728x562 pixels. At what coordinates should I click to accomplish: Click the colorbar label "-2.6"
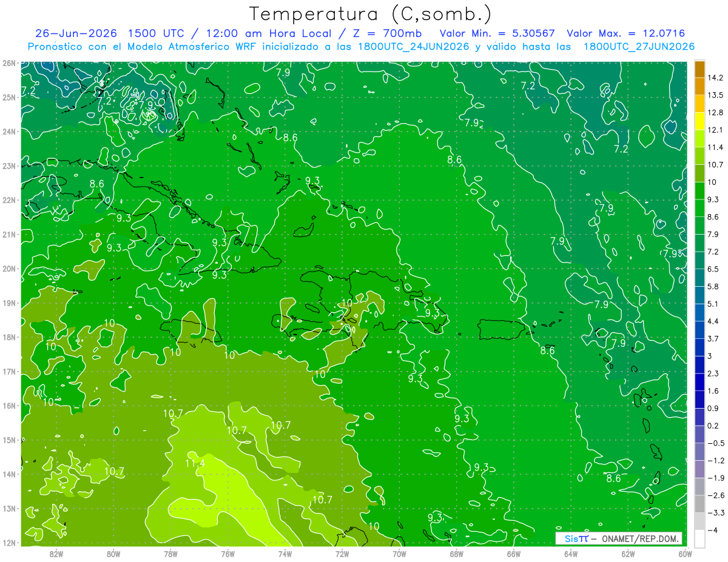pyautogui.click(x=715, y=495)
